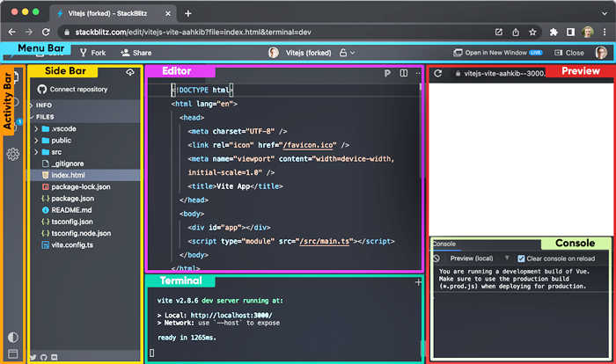Toggle browser side panel icon

coord(570,33)
